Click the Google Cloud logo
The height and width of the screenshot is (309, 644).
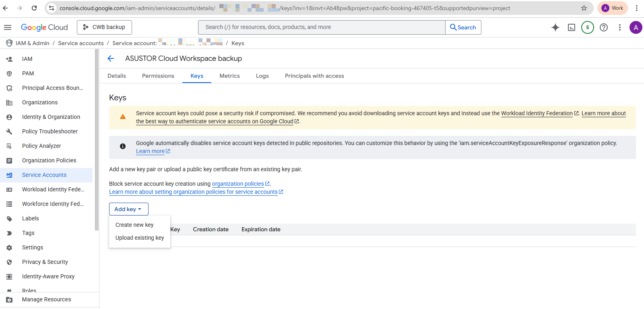[x=44, y=27]
